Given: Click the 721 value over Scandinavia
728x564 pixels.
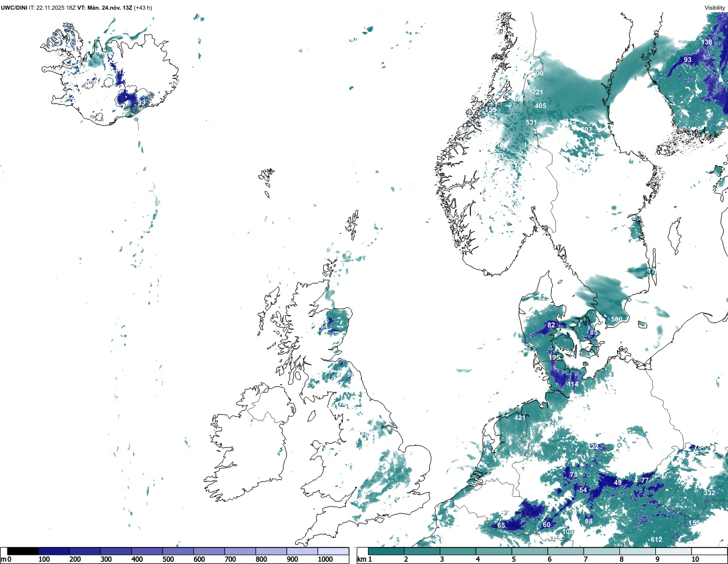Looking at the screenshot, I should [537, 92].
